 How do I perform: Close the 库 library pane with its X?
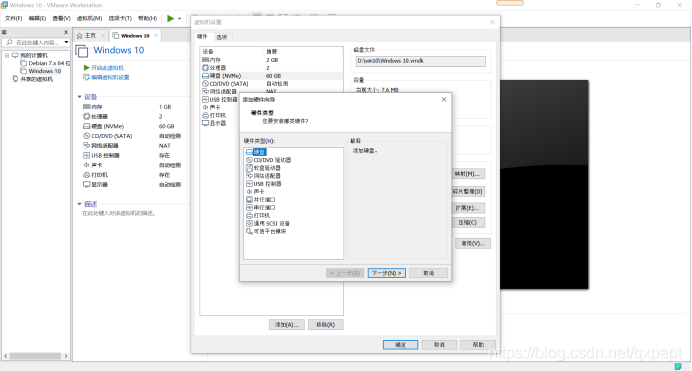click(66, 32)
